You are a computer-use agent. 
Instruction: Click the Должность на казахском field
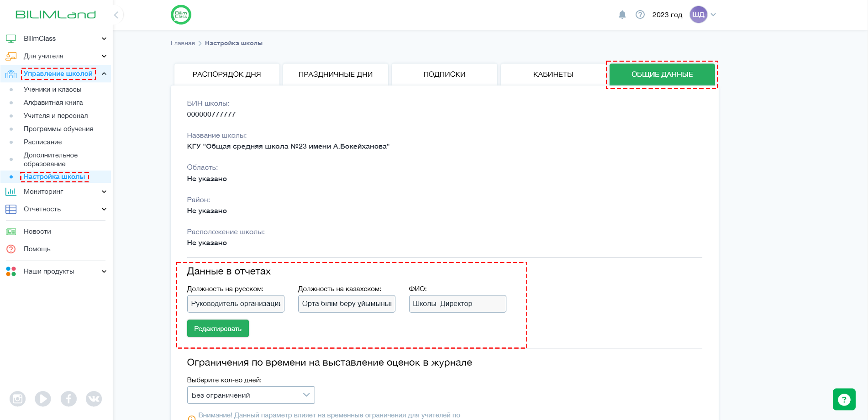point(346,304)
